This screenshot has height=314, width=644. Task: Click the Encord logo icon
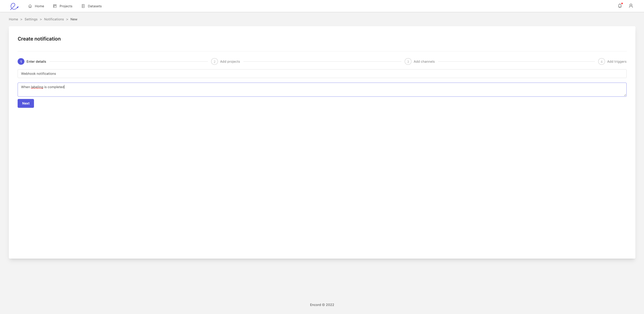14,6
